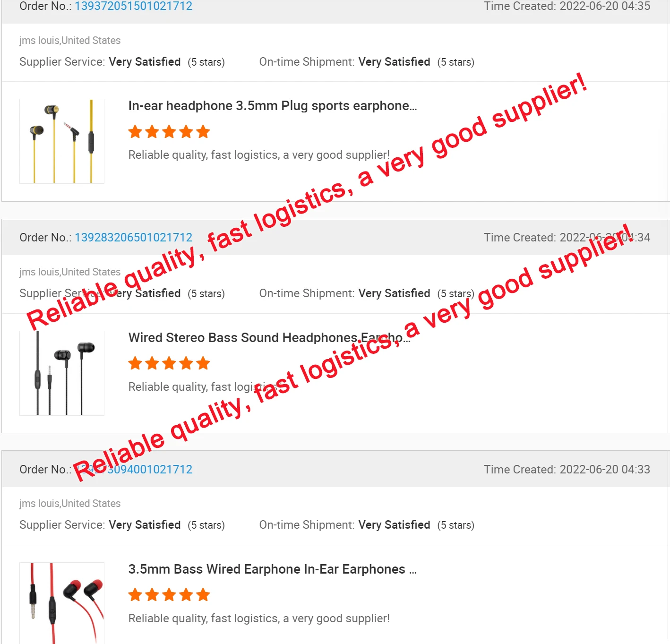This screenshot has width=670, height=644.
Task: Click the fifth star of the yellow headphone rating
Action: click(203, 132)
